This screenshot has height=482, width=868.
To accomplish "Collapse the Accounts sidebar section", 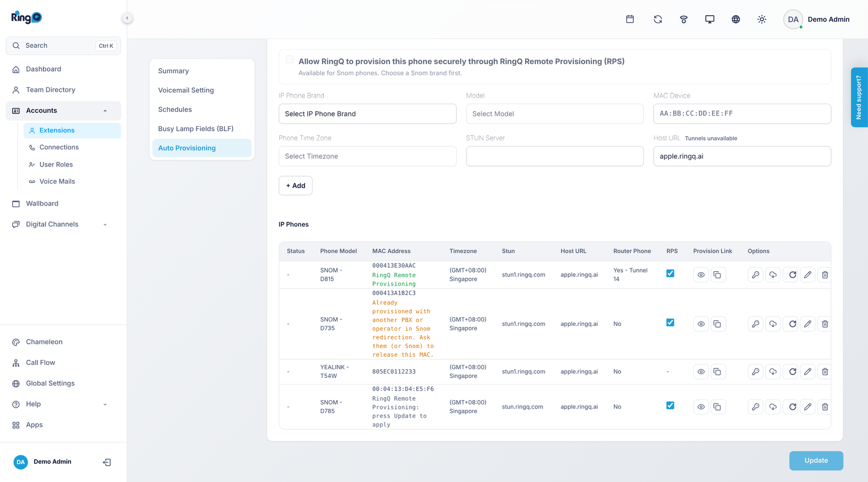I will coord(63,111).
